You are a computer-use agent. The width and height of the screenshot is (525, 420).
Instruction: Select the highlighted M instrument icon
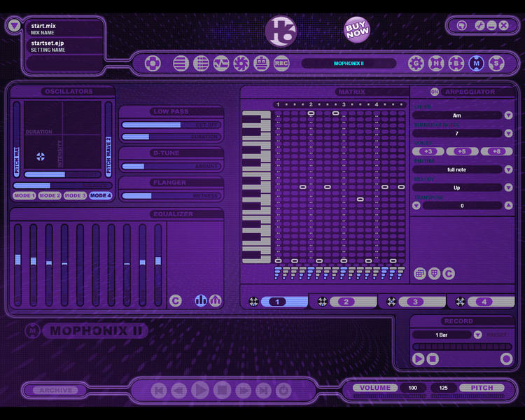tap(477, 63)
